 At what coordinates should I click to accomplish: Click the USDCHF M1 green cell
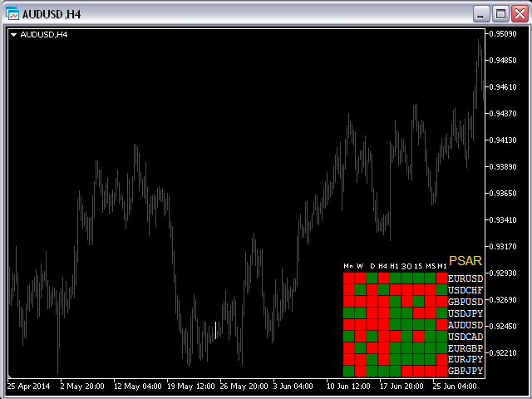click(442, 290)
